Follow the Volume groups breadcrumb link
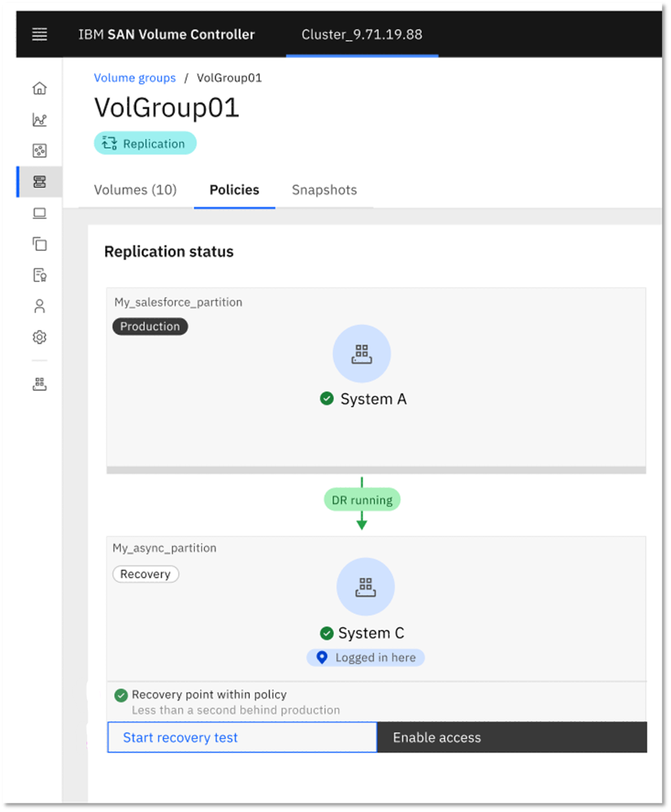Screen dimensions: 671x812 click(x=135, y=78)
